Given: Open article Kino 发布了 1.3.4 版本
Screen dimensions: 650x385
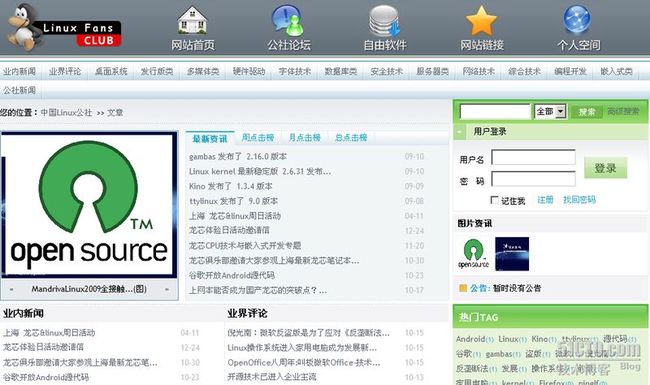Looking at the screenshot, I should pyautogui.click(x=230, y=186).
